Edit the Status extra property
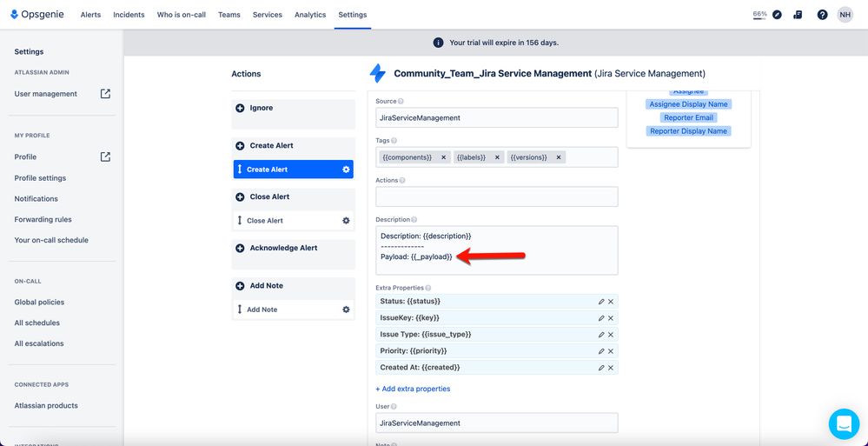Screen dimensions: 868x446 coord(601,302)
